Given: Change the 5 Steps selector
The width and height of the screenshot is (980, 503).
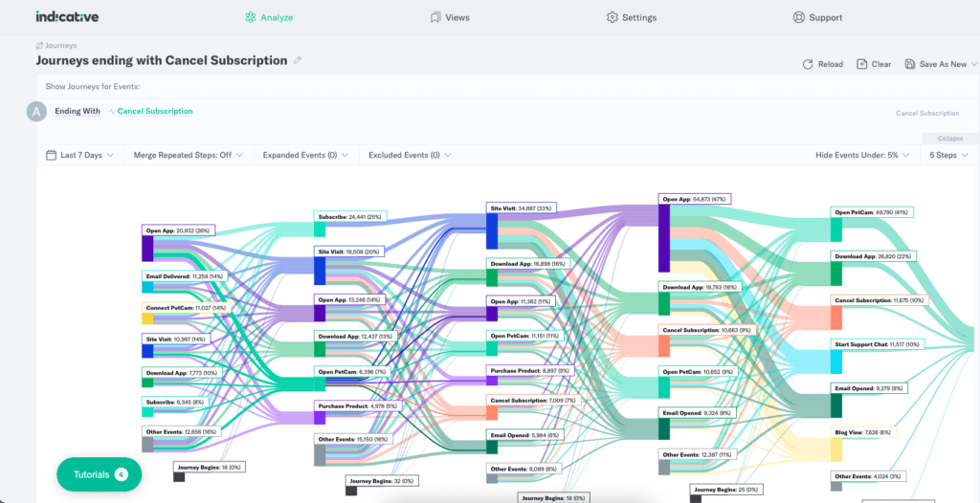Looking at the screenshot, I should 949,155.
